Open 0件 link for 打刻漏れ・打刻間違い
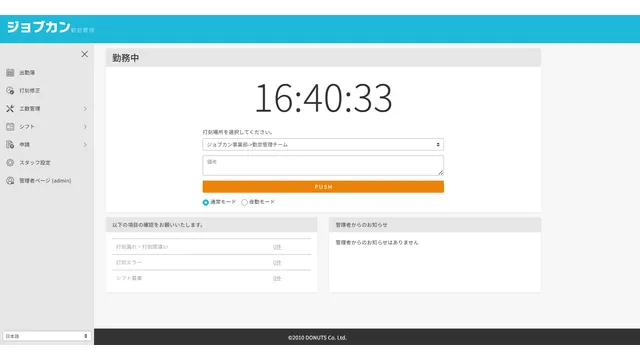 [x=277, y=247]
